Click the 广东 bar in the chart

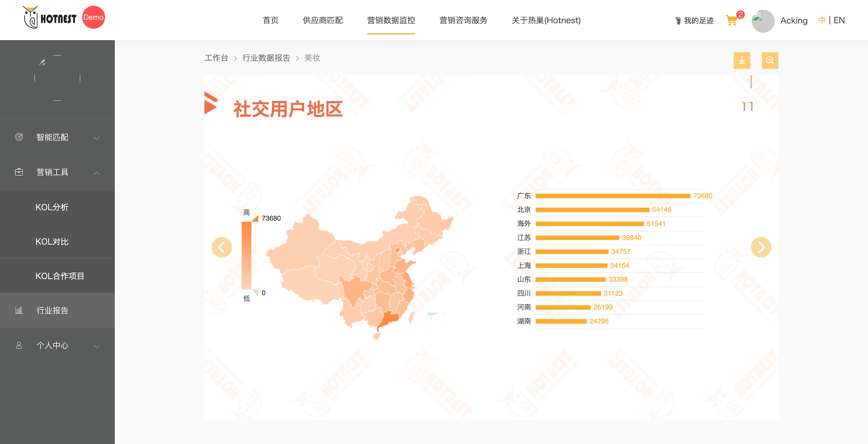tap(613, 196)
